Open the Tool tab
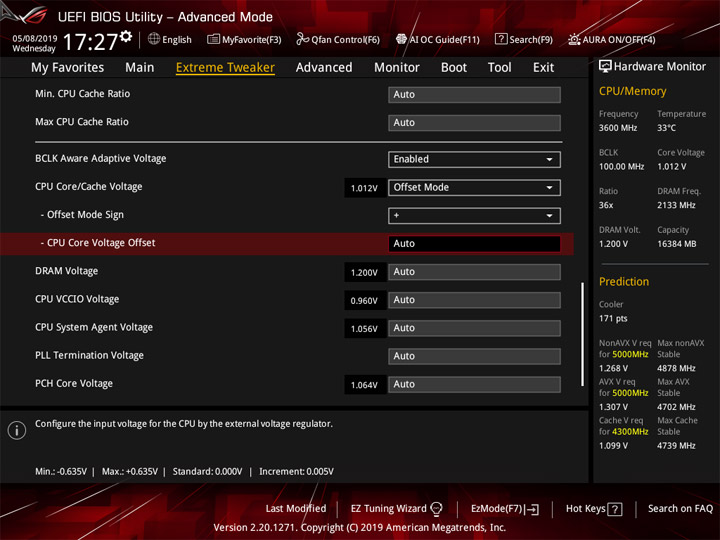720x540 pixels. pyautogui.click(x=499, y=68)
